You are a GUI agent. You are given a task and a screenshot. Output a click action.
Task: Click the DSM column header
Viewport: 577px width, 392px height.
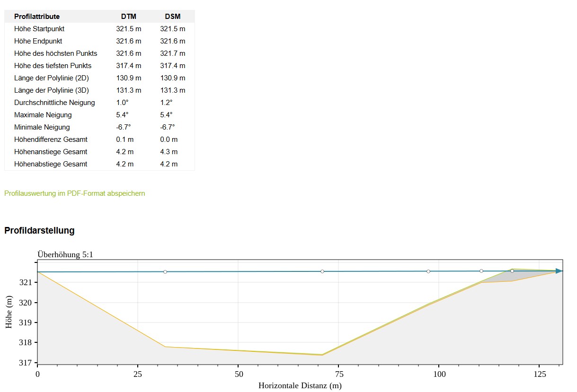point(172,17)
